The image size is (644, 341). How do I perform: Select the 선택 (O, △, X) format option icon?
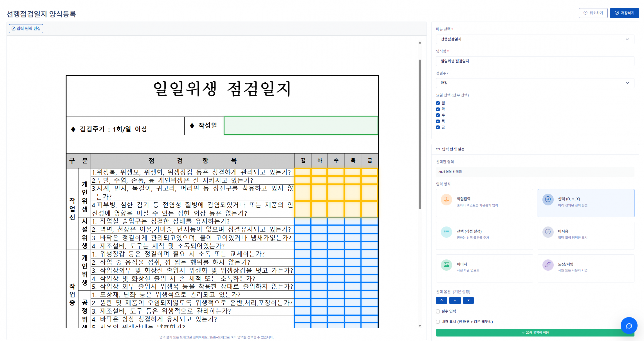548,199
